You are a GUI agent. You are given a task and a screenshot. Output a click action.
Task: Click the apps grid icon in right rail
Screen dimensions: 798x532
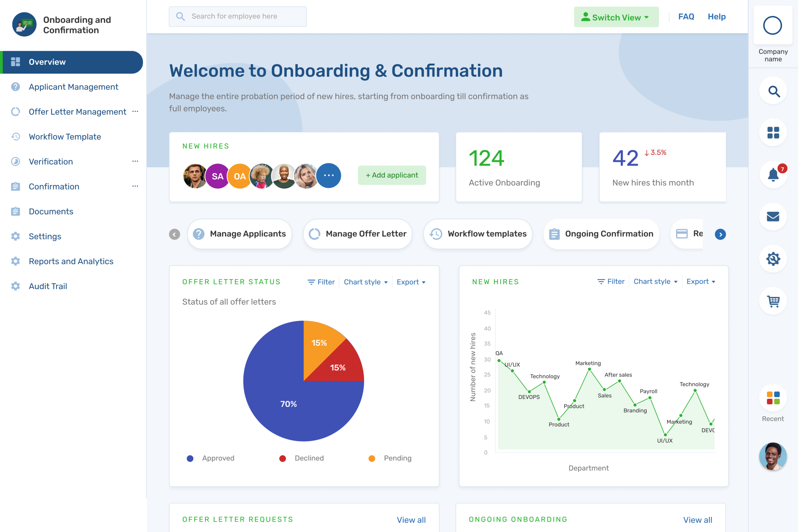(x=773, y=133)
